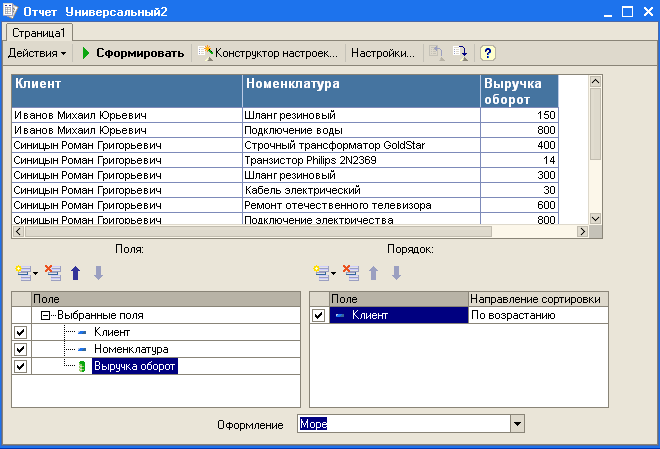Screen dimensions: 660x449
Task: Open the Действия dropdown menu
Action: tap(37, 52)
